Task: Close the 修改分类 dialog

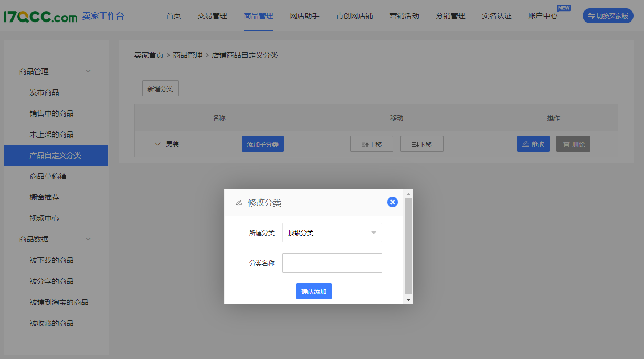Action: point(392,202)
